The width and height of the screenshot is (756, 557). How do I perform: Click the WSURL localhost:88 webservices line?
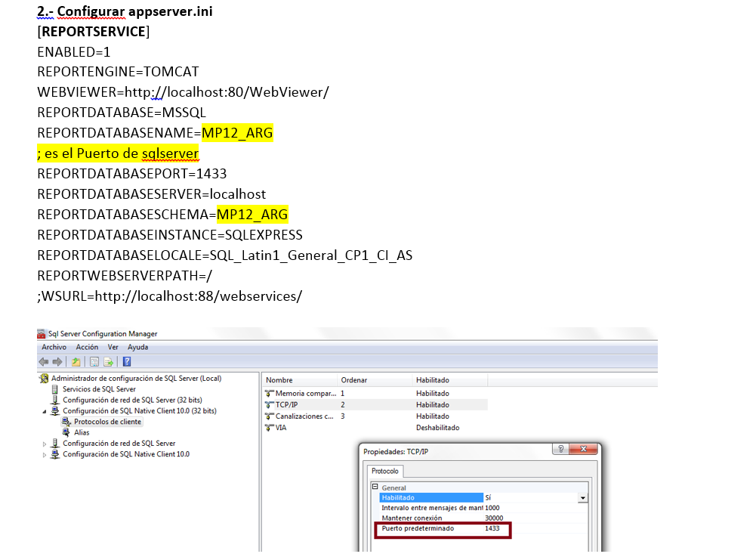pyautogui.click(x=170, y=296)
